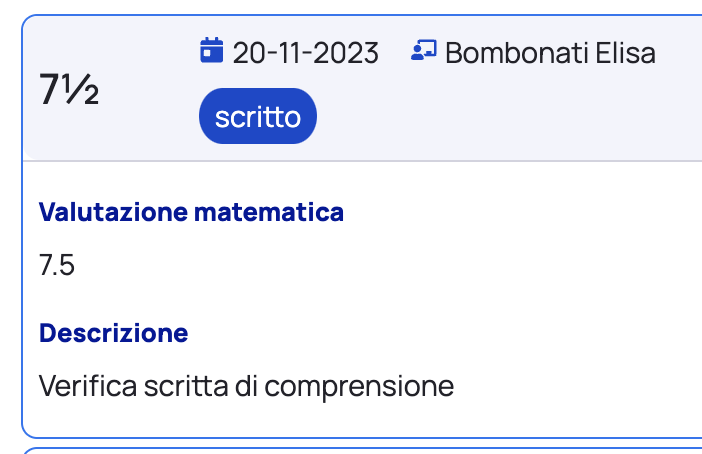
Task: Click the word 'Valutazione' in the heading
Action: click(112, 212)
